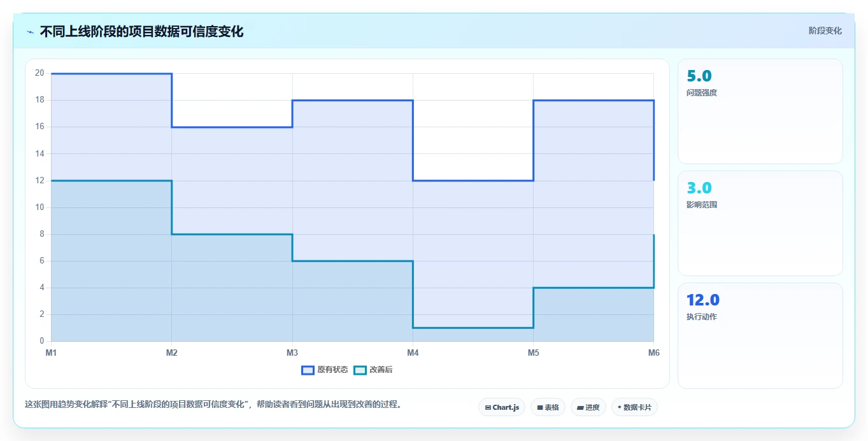Click the M6 axis label

653,352
